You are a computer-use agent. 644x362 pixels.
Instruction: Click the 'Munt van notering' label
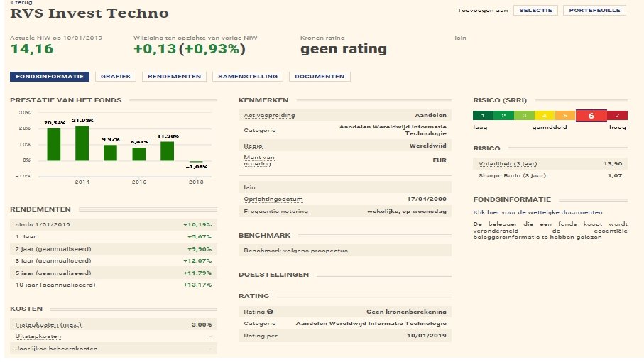258,160
